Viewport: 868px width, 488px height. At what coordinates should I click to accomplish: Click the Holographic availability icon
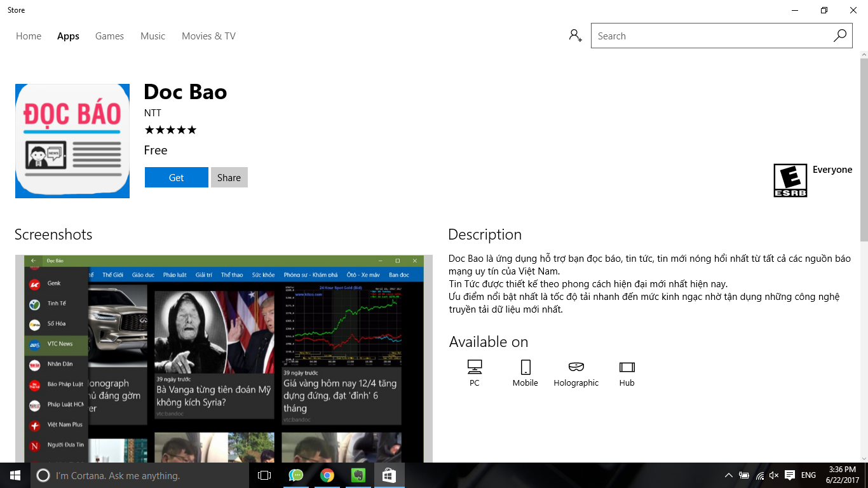[576, 367]
